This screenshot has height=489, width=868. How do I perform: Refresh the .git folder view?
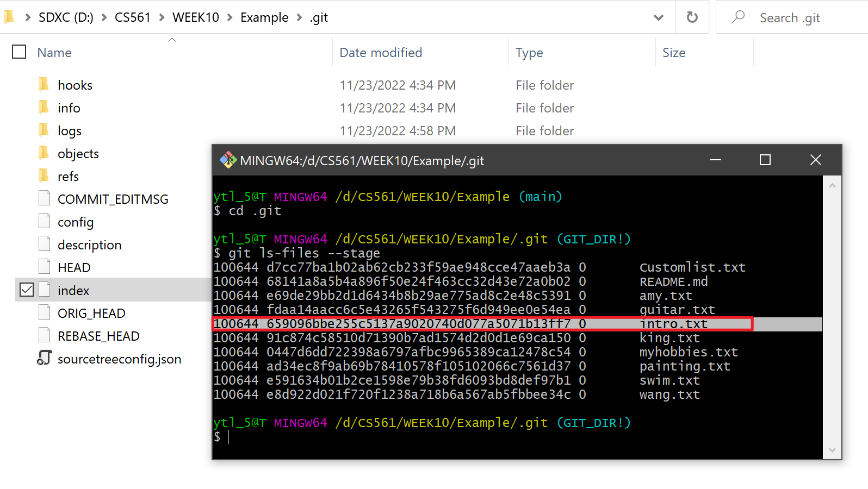pyautogui.click(x=692, y=17)
